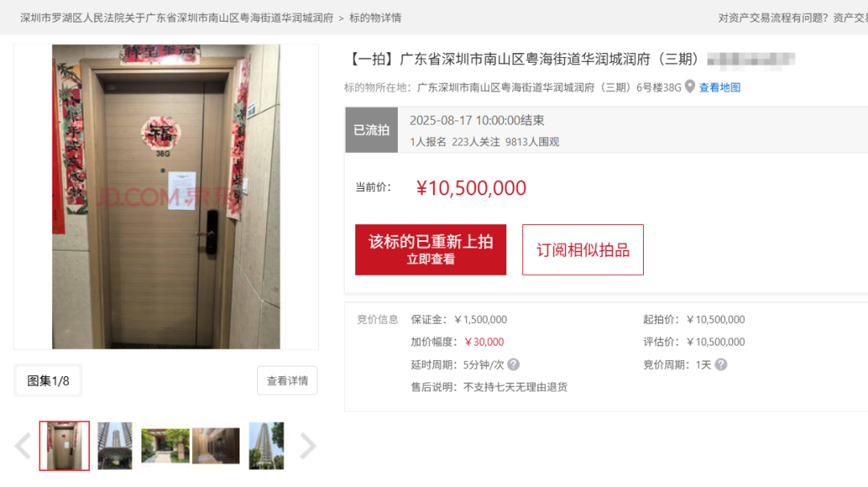Select the door photo thumbnail
This screenshot has width=868, height=487.
click(64, 446)
